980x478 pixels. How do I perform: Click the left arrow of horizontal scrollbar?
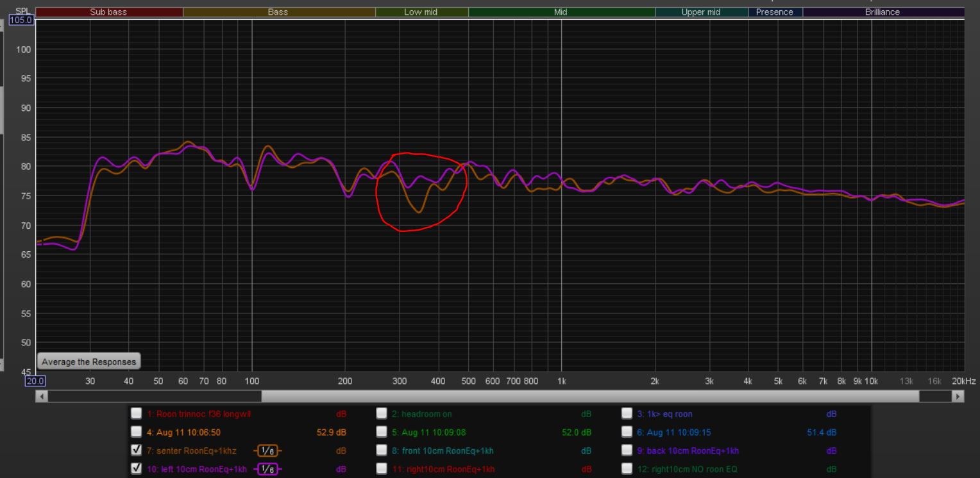coord(42,397)
